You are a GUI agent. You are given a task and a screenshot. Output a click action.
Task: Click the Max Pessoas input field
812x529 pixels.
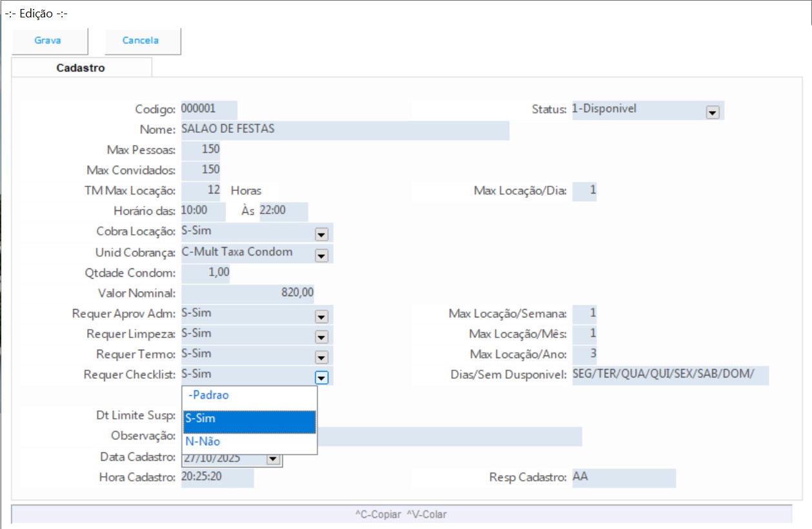(x=201, y=150)
